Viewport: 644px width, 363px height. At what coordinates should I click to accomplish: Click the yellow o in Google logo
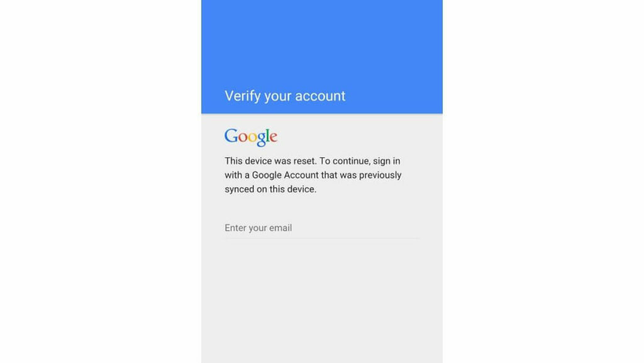point(252,138)
